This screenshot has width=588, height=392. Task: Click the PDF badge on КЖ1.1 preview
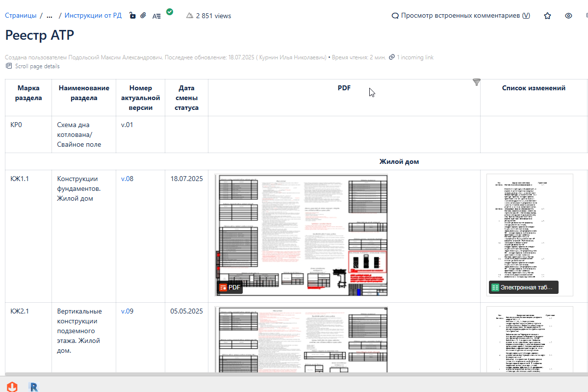(x=230, y=287)
